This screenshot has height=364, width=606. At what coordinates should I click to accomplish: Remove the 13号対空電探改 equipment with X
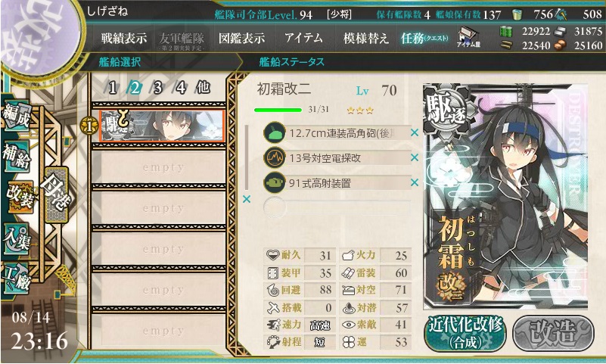coord(415,157)
